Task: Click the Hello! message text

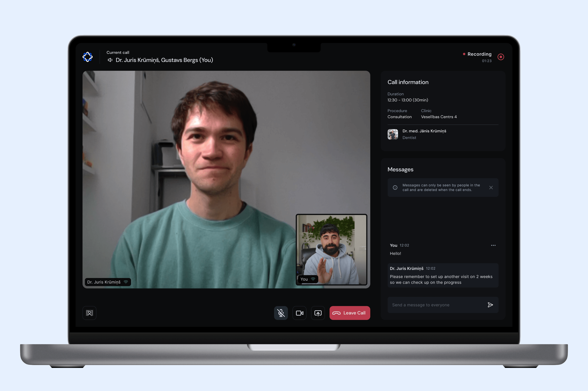Action: [395, 253]
